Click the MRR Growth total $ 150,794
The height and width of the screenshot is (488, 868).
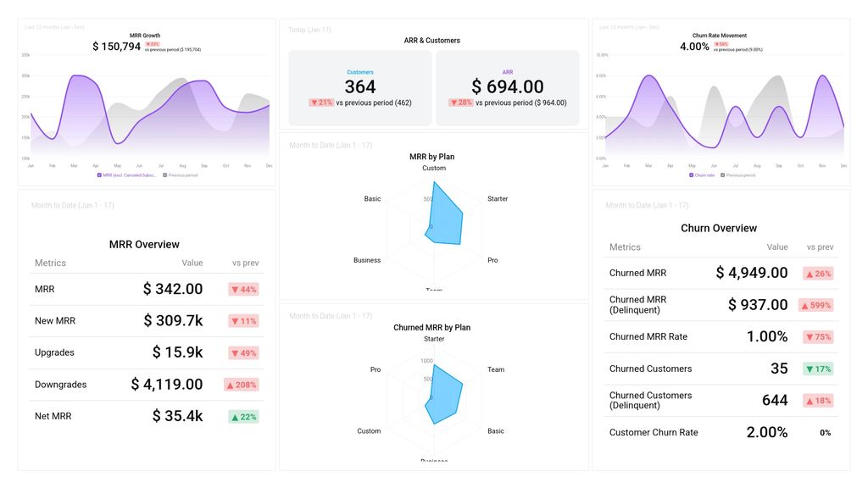coord(116,47)
